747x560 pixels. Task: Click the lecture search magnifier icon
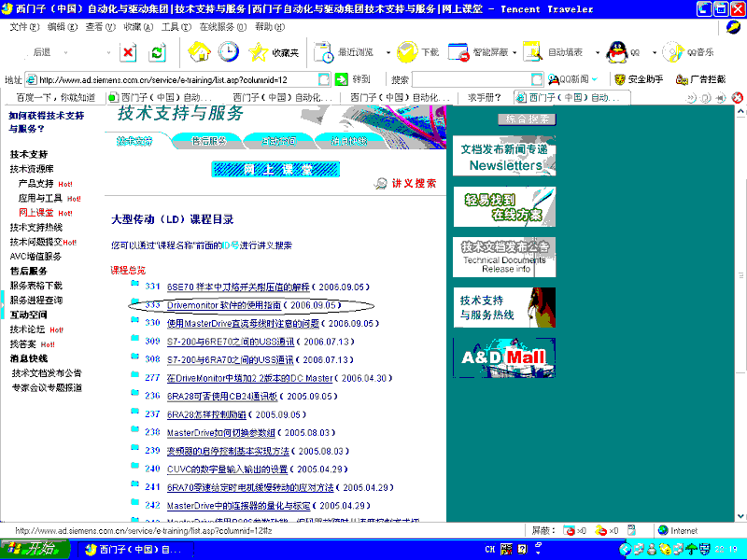380,183
